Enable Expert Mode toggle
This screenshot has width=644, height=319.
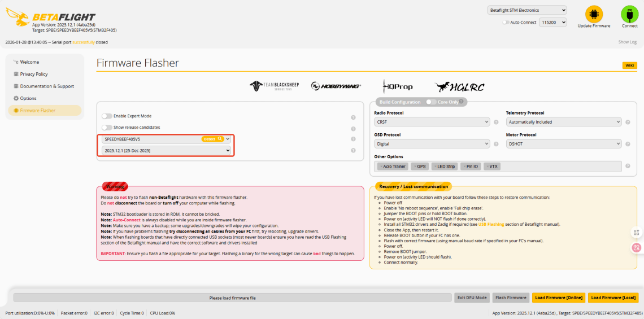point(106,116)
